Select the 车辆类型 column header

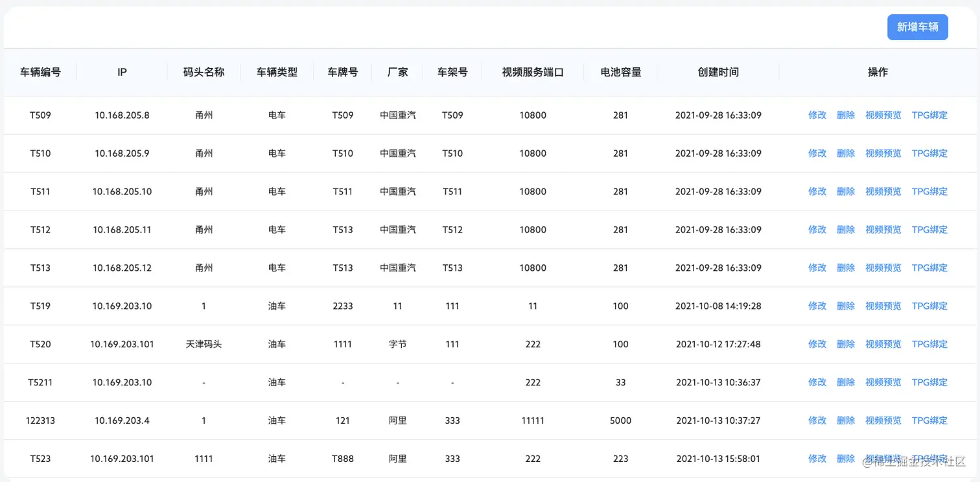pos(277,73)
